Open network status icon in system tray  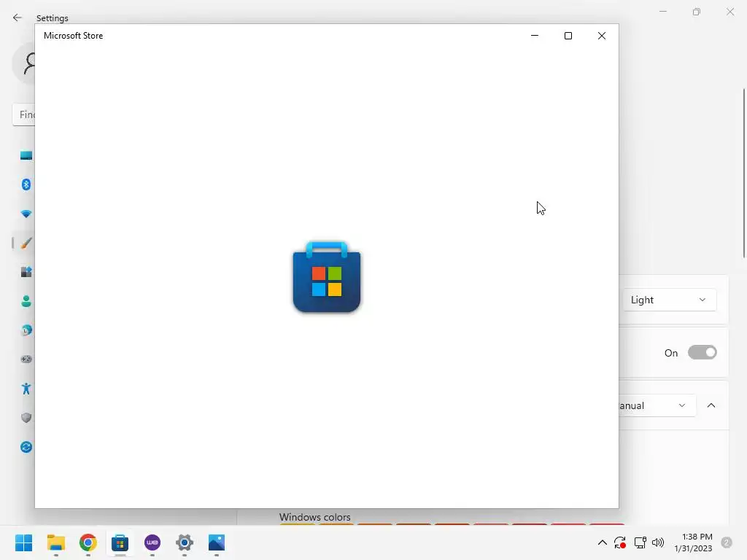click(x=640, y=542)
